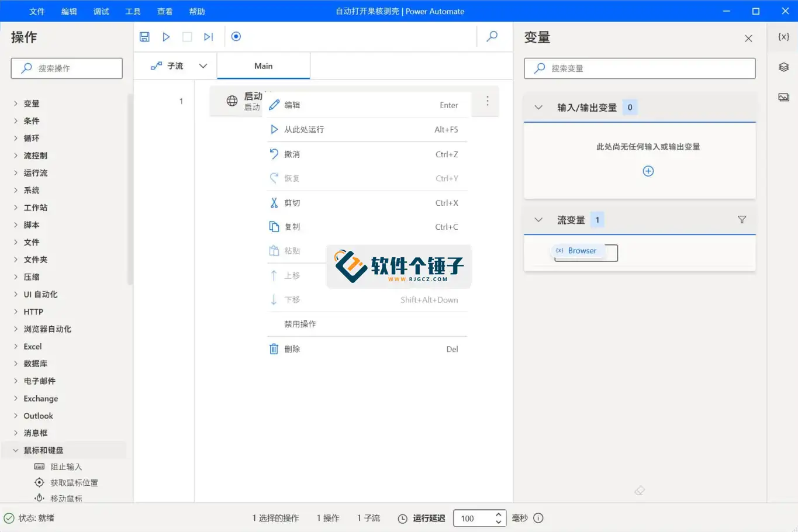Expand the 条件 actions group
The height and width of the screenshot is (532, 798).
point(16,121)
